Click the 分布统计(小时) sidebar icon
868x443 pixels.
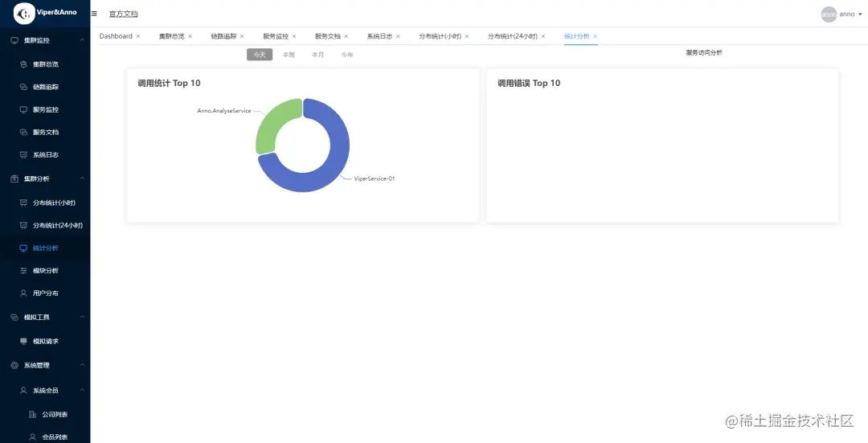pyautogui.click(x=23, y=203)
